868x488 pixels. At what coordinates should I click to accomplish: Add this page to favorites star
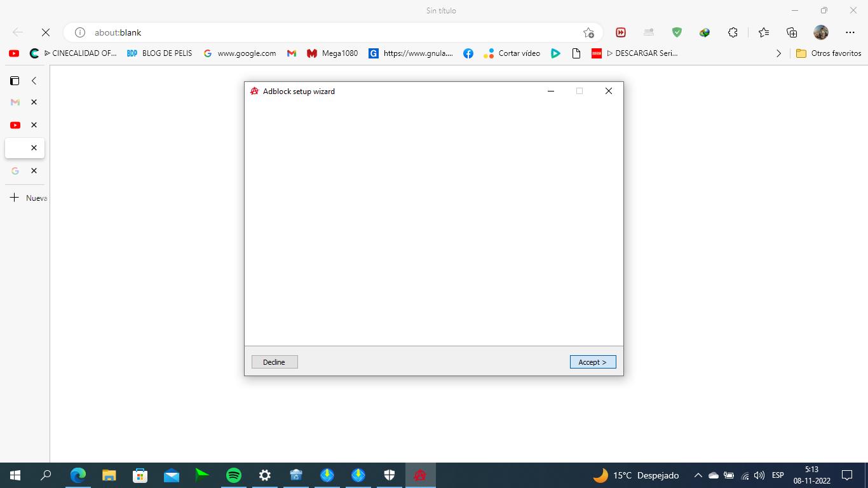[x=588, y=32]
